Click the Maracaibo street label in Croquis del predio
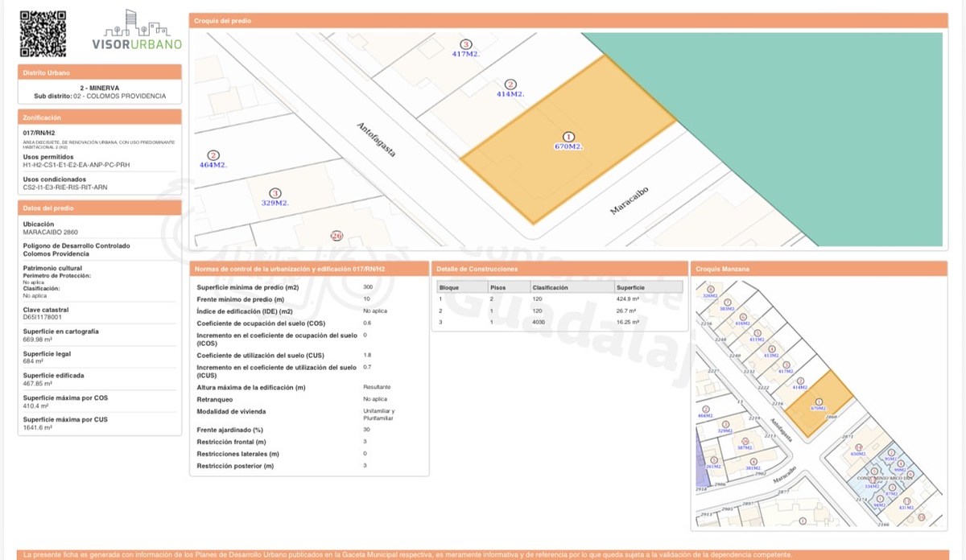The width and height of the screenshot is (966, 560). point(629,200)
